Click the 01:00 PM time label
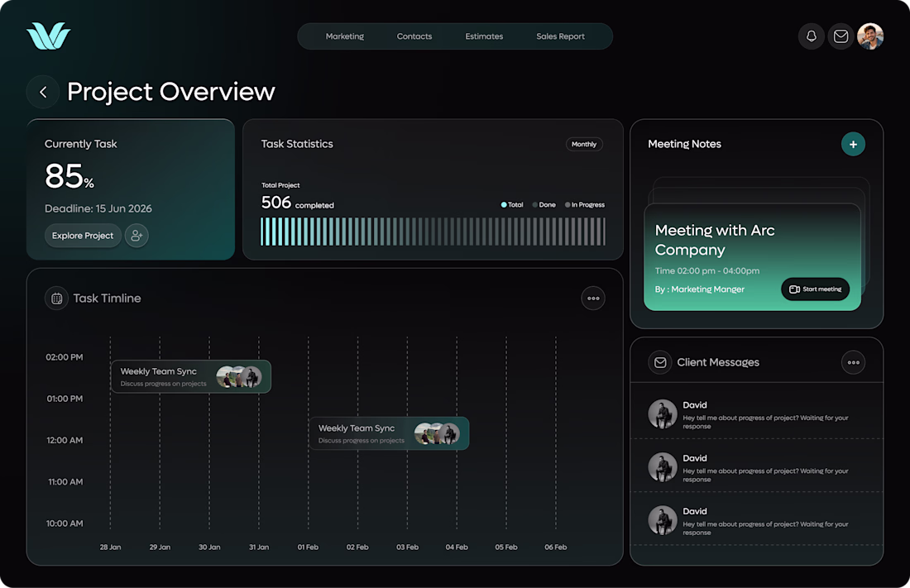Image resolution: width=910 pixels, height=588 pixels. (x=65, y=399)
